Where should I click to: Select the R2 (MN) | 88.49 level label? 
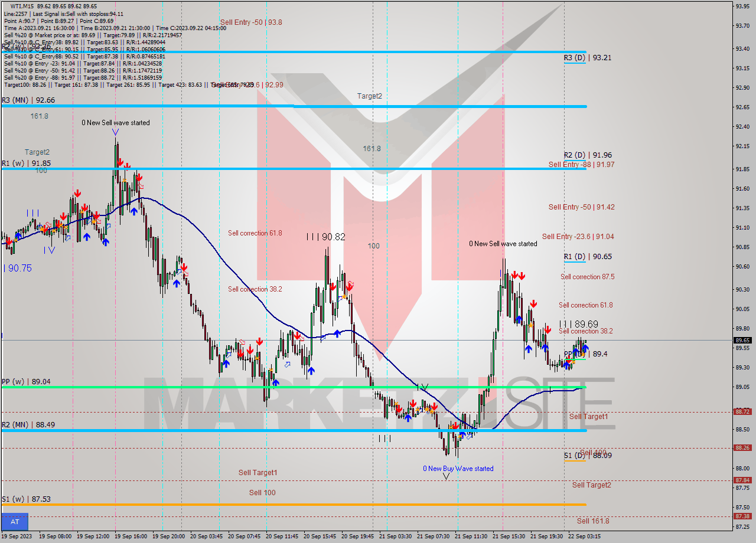28,424
